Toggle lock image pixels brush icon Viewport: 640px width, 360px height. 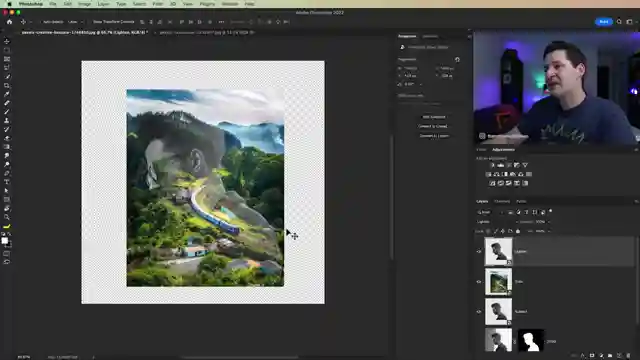[496, 231]
